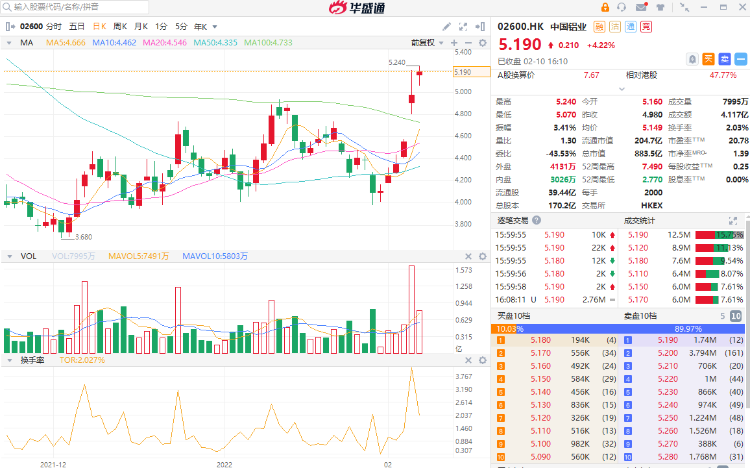Image resolution: width=750 pixels, height=468 pixels.
Task: Click the orange 买 buy button
Action: (708, 59)
